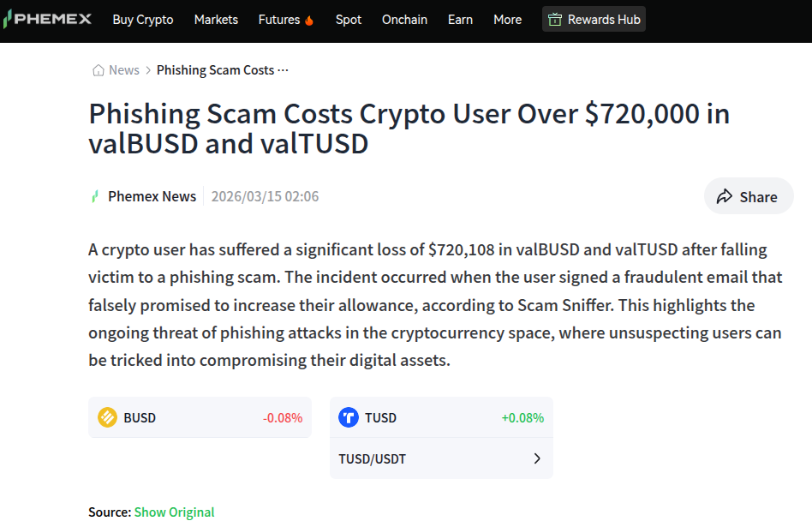The image size is (812, 521).
Task: Expand the TUSD/USDT pair chevron
Action: (537, 458)
